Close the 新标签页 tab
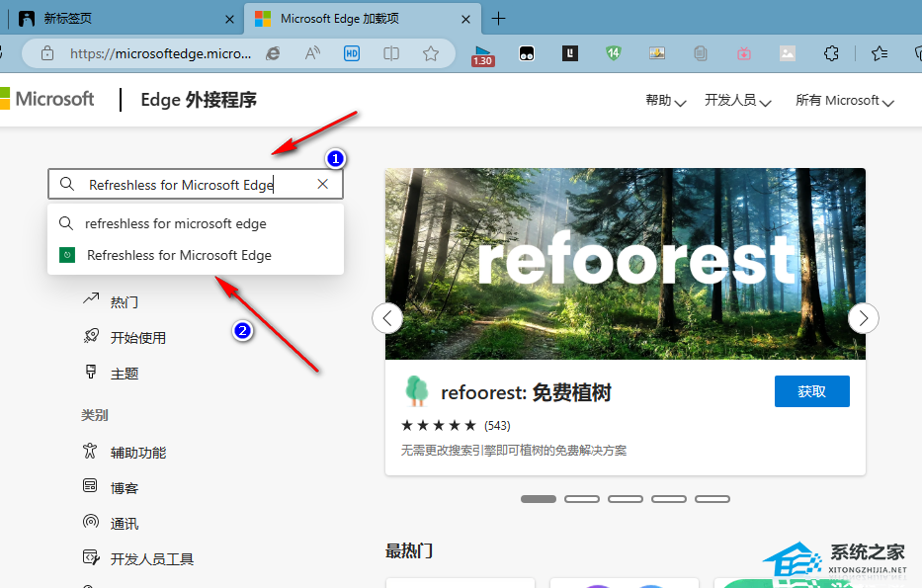 click(230, 20)
